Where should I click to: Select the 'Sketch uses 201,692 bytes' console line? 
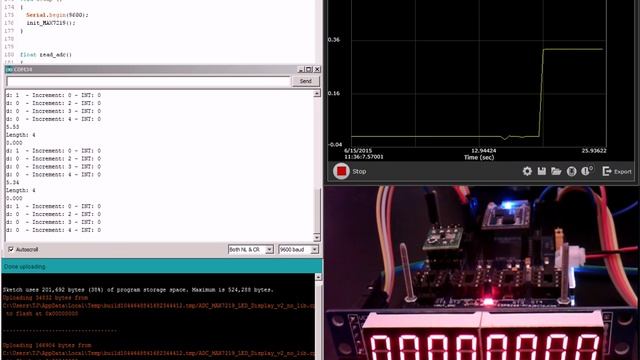pos(138,290)
